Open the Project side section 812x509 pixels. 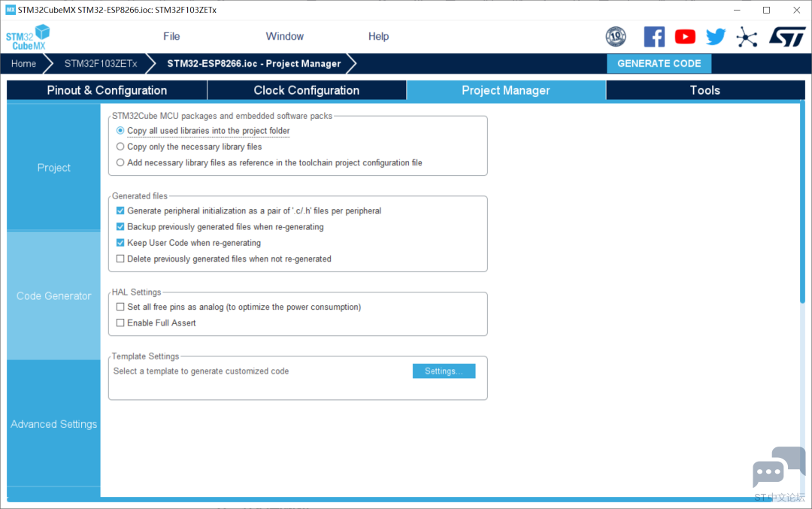(54, 168)
